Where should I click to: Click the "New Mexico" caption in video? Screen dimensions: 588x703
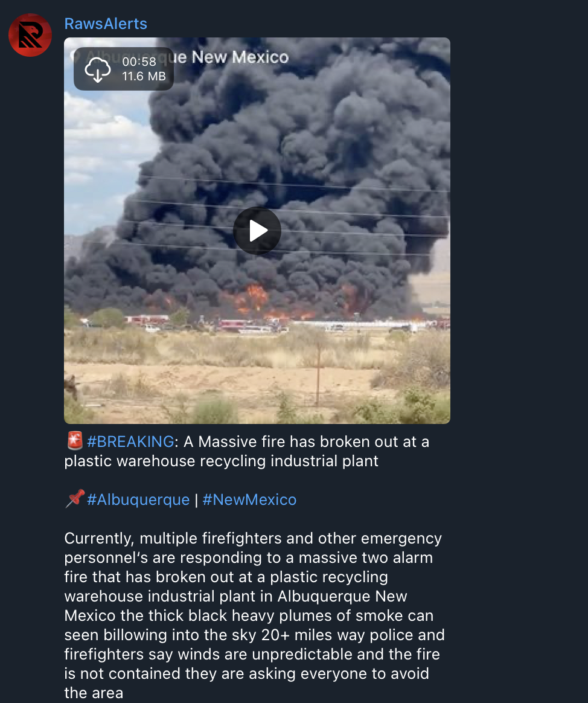pos(240,57)
